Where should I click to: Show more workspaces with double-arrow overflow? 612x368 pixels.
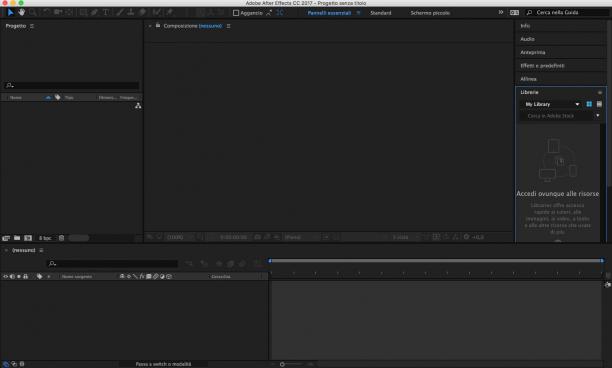501,12
